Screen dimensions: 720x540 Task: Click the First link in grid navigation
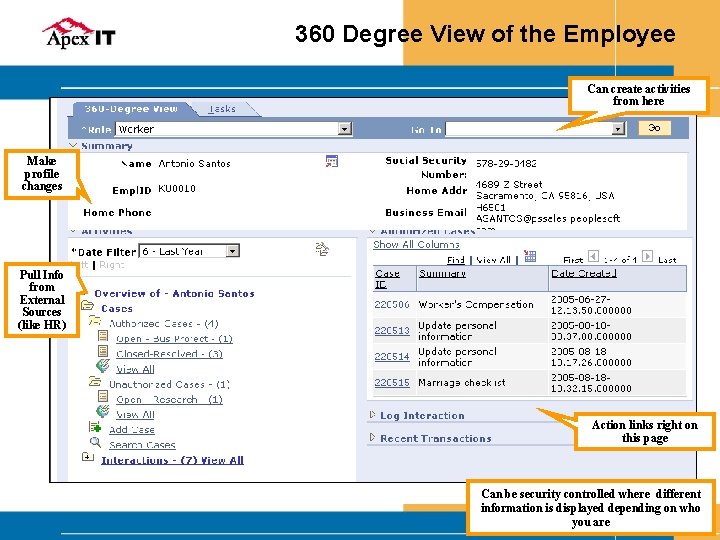(x=573, y=260)
